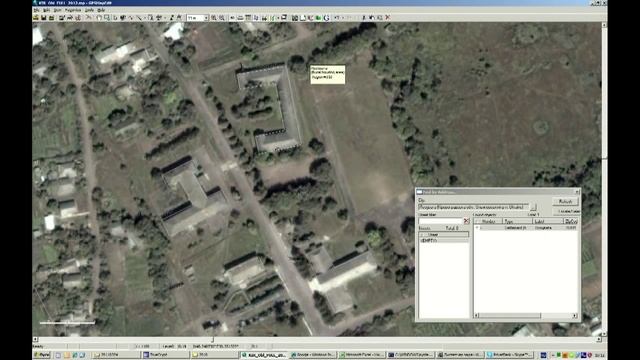Click the City text field in the Find dialog
The width and height of the screenshot is (640, 360).
[x=473, y=207]
